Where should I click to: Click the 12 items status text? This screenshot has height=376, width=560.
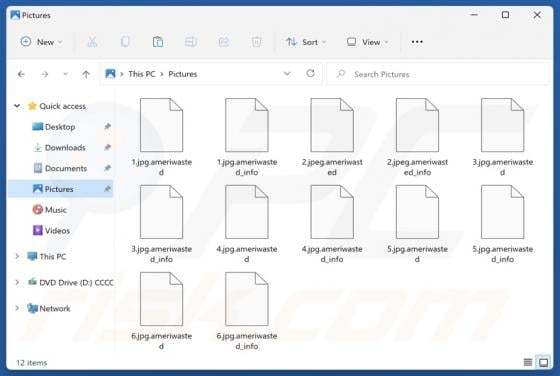tap(31, 363)
